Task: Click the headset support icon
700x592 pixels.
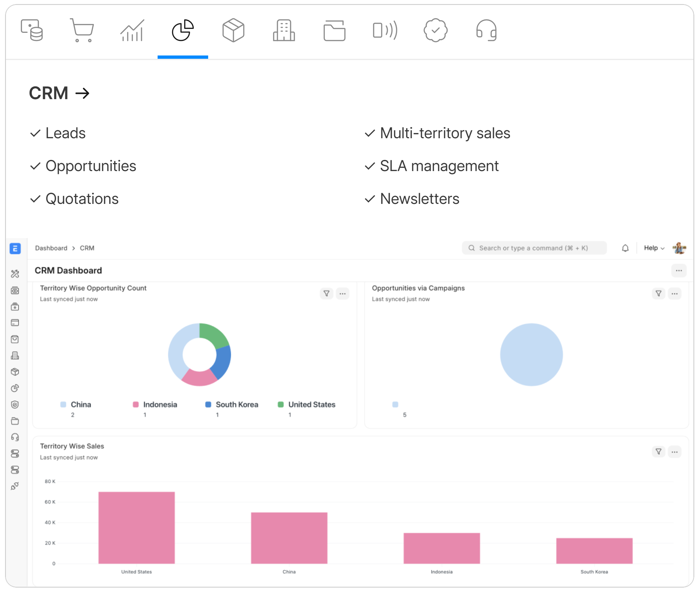Action: 486,30
